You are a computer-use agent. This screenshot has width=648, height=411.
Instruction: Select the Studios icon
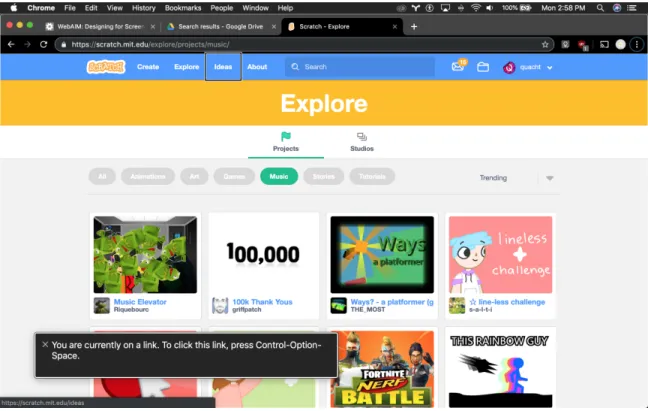coord(362,137)
